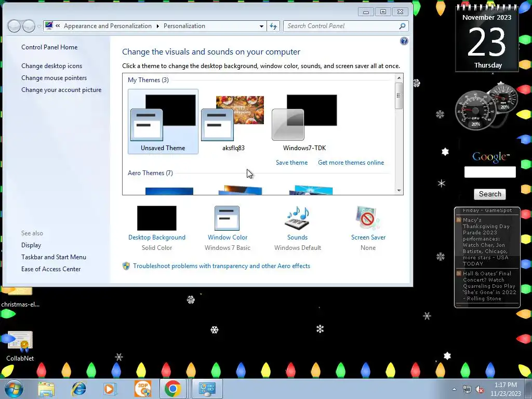Open the christmas-el... desktop item
This screenshot has height=399, width=532.
20,298
